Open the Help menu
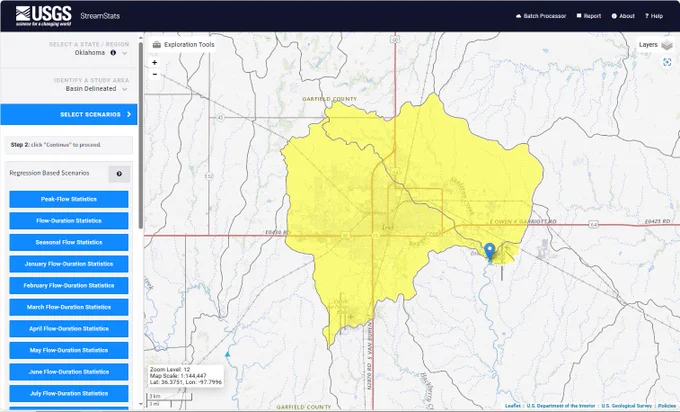This screenshot has width=680, height=412. [x=654, y=16]
